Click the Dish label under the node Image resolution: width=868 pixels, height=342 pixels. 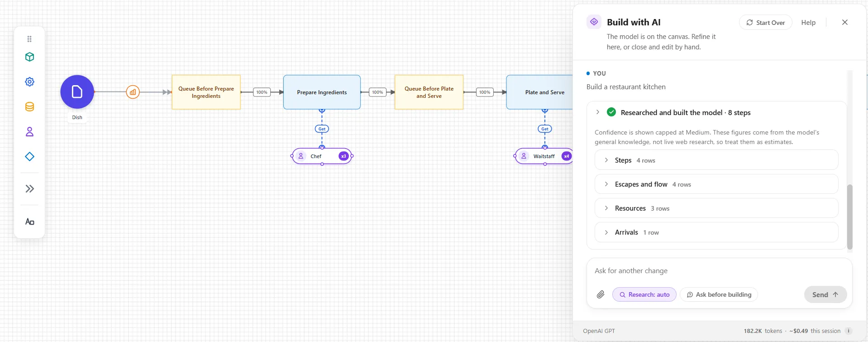click(77, 117)
